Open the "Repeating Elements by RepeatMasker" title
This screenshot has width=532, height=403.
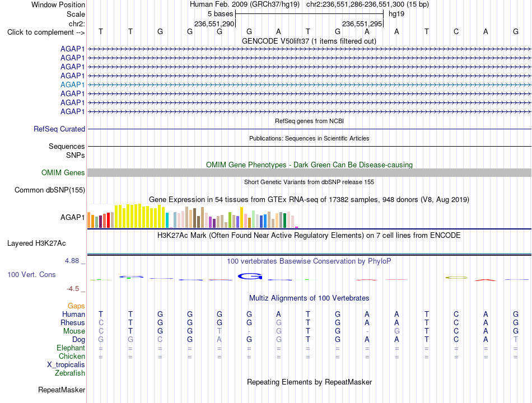pos(309,382)
